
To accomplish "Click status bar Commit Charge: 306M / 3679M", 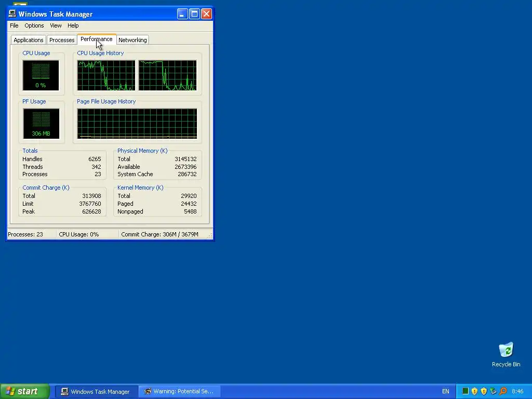I will pyautogui.click(x=160, y=234).
